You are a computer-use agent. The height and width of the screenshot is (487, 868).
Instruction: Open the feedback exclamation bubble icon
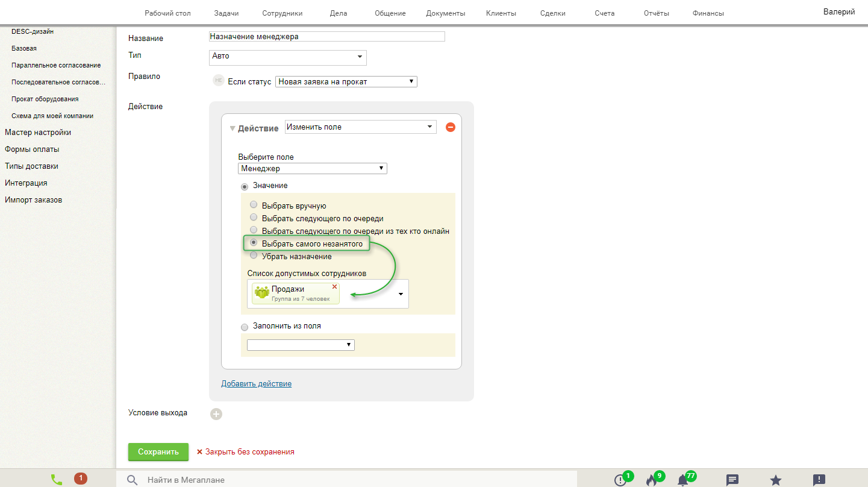819,480
